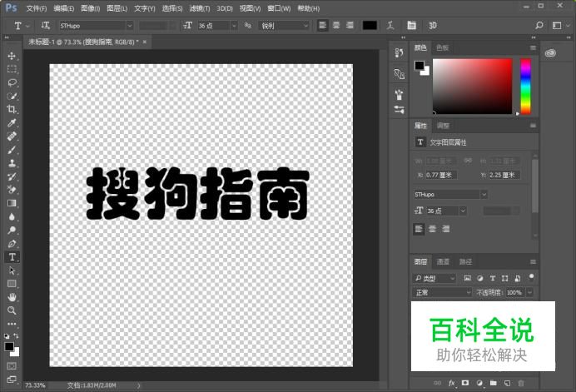Center text in options bar
This screenshot has width=576, height=392.
coord(336,25)
